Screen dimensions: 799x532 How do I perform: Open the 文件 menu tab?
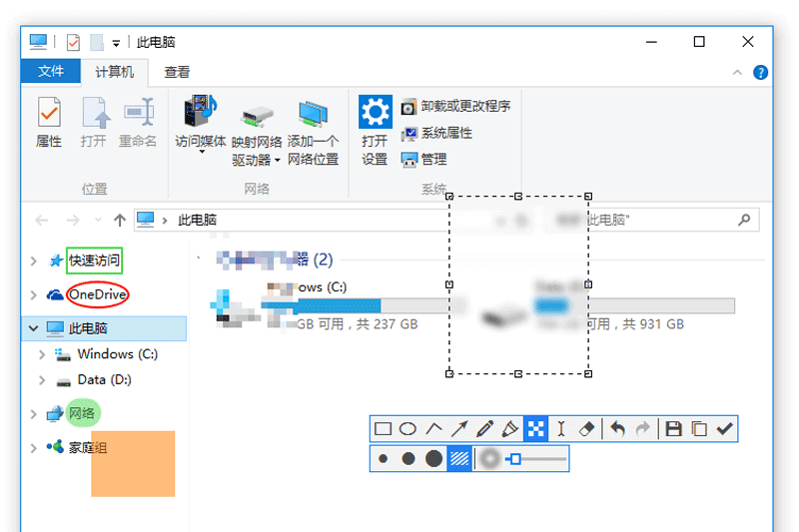click(51, 72)
